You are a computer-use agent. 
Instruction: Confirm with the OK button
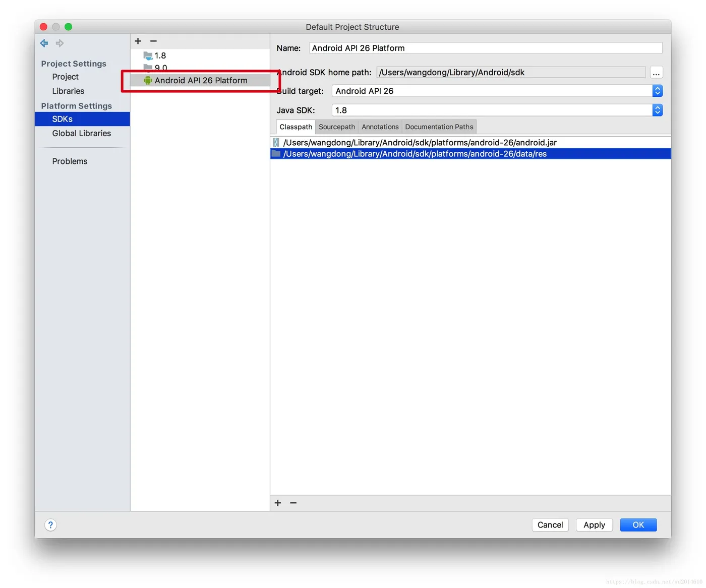pos(638,525)
